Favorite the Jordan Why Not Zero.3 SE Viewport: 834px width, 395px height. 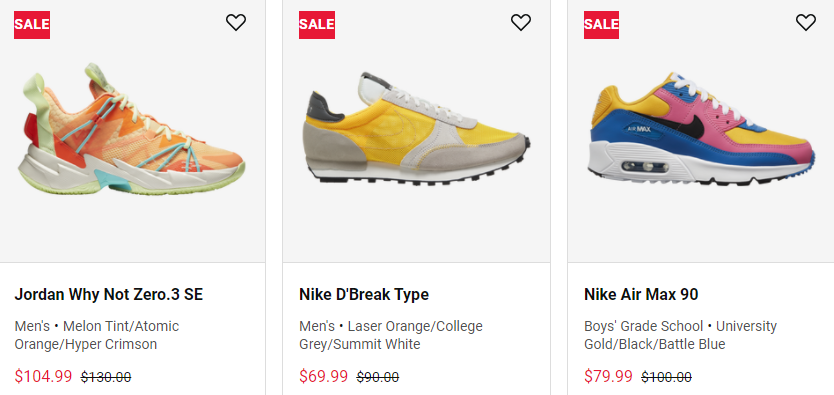pyautogui.click(x=236, y=22)
